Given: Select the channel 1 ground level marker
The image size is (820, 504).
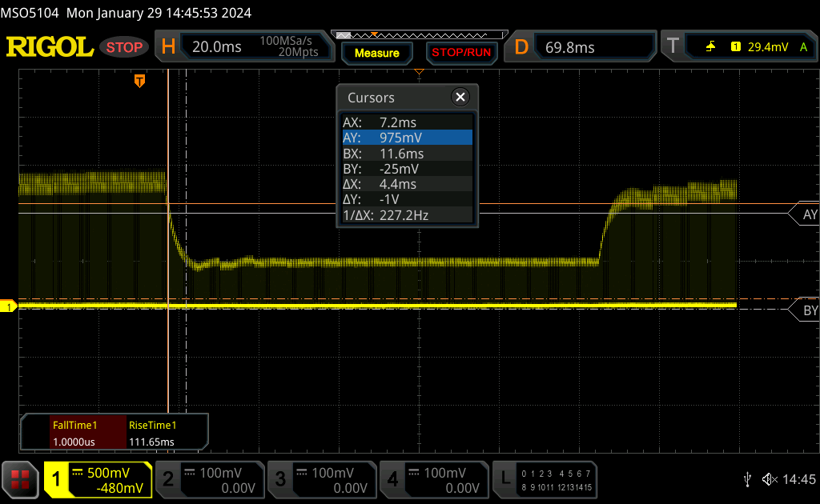Looking at the screenshot, I should point(9,306).
